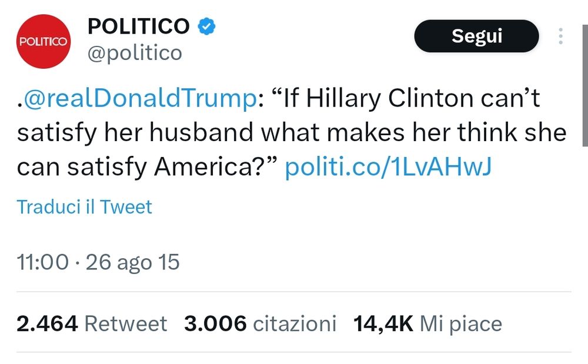The image size is (588, 364).
Task: Click the 14,4K likes number
Action: pyautogui.click(x=383, y=323)
